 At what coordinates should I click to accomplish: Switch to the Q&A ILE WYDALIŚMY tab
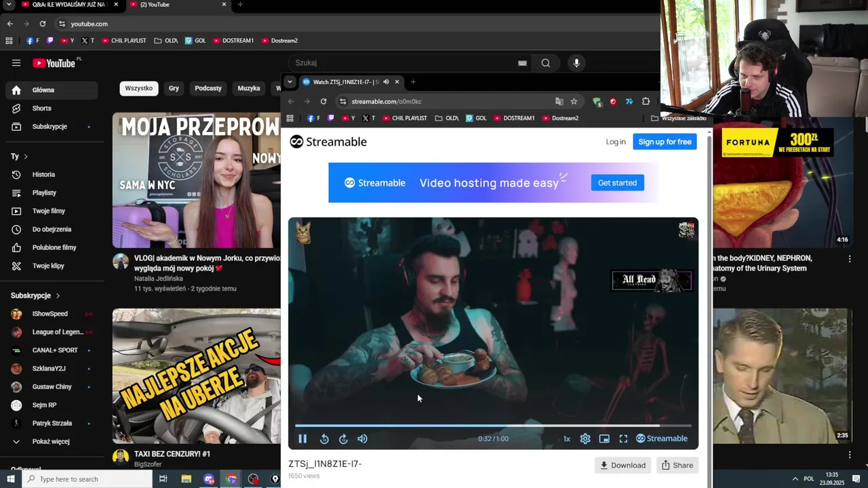(71, 5)
